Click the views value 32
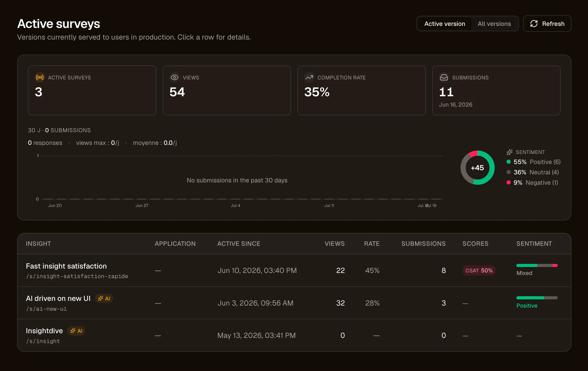 341,303
